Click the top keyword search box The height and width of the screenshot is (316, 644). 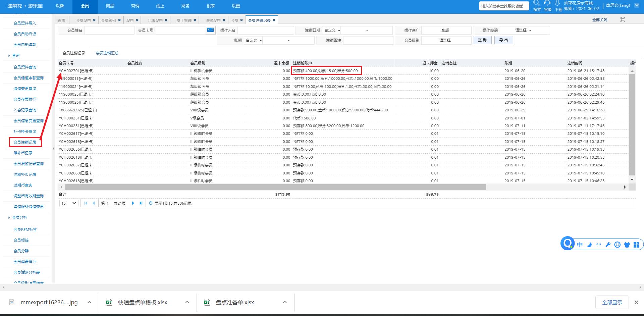coord(504,6)
